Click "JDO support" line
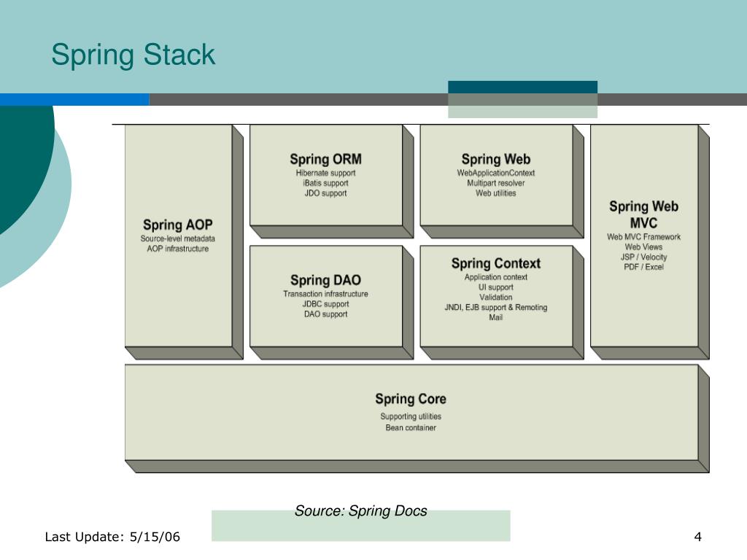This screenshot has height=560, width=747. pos(326,192)
